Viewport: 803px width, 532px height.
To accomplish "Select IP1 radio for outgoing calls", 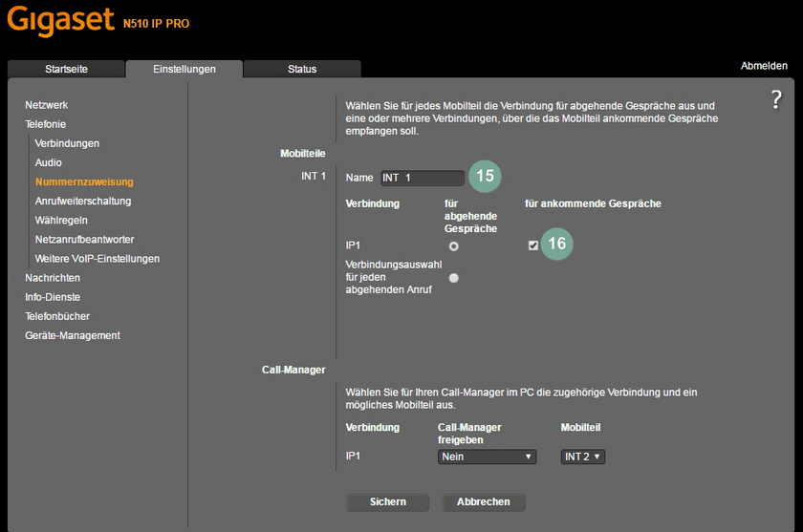I will [x=454, y=246].
